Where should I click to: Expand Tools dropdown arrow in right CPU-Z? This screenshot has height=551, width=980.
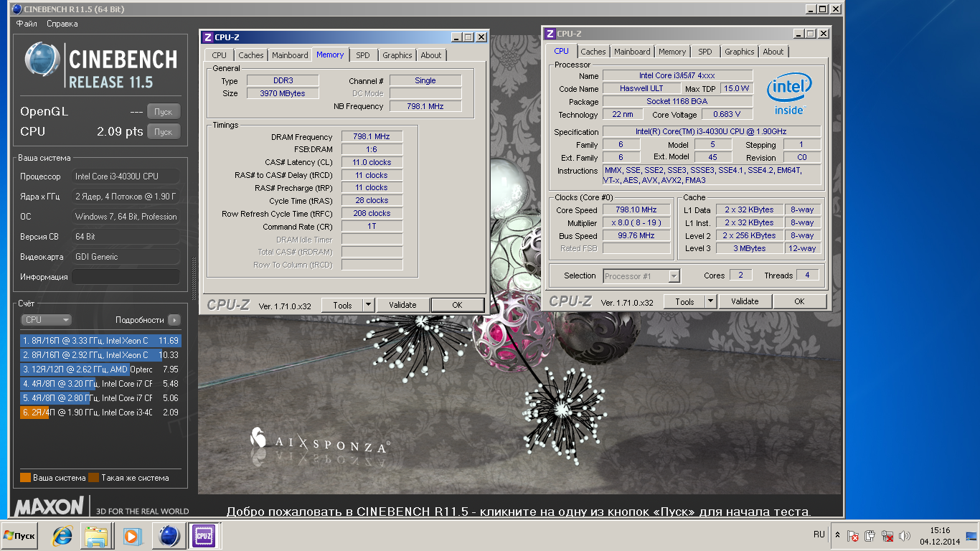[x=710, y=301]
